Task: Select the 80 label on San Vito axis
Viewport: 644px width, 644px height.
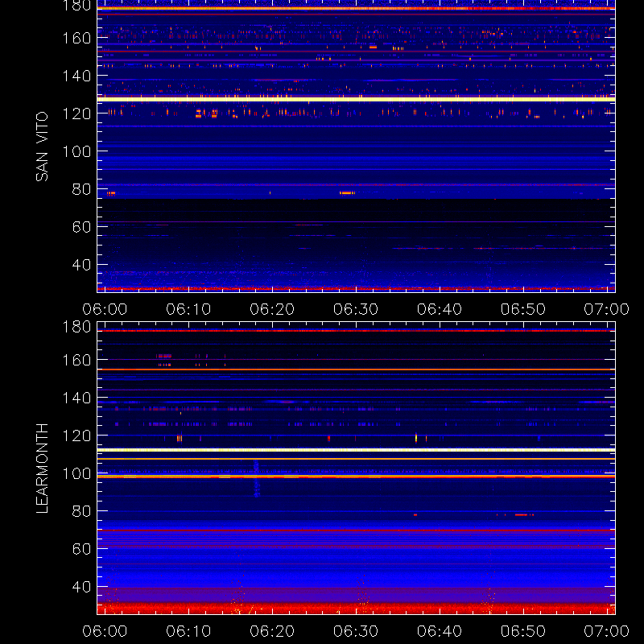Action: pyautogui.click(x=81, y=189)
